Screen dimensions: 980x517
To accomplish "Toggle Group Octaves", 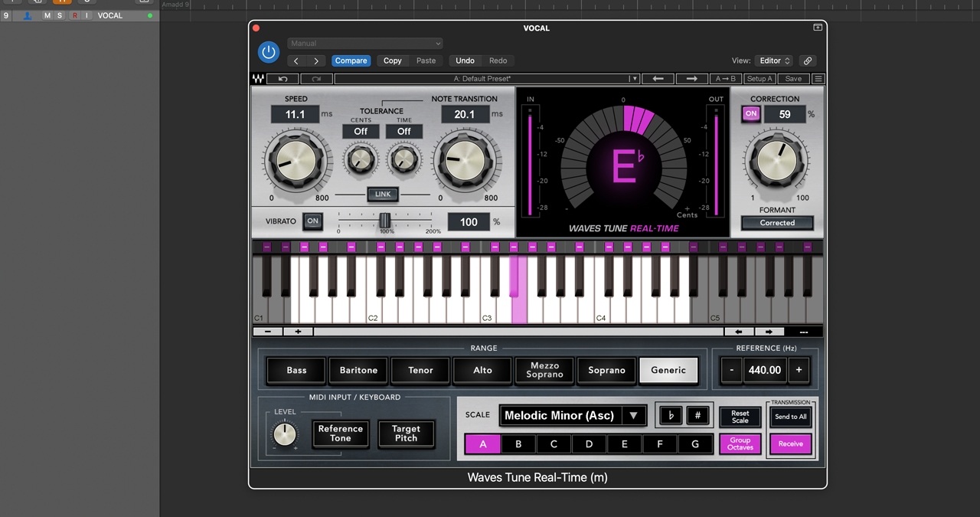I will point(740,443).
